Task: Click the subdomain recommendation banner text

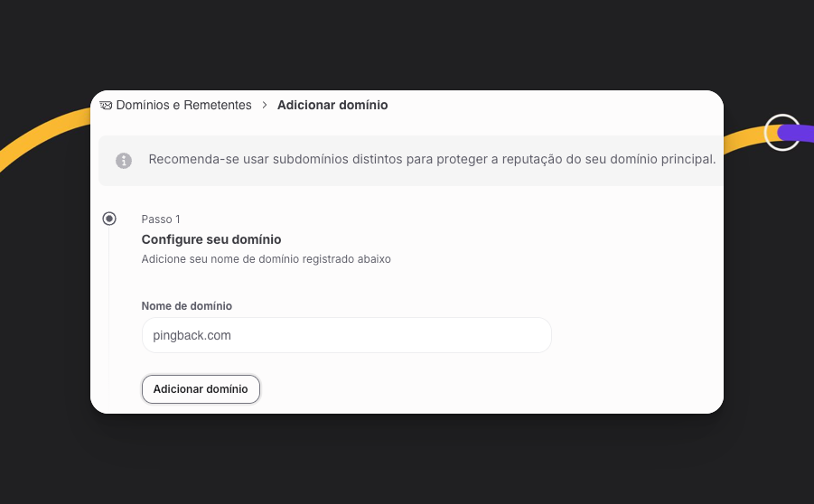Action: click(x=432, y=160)
